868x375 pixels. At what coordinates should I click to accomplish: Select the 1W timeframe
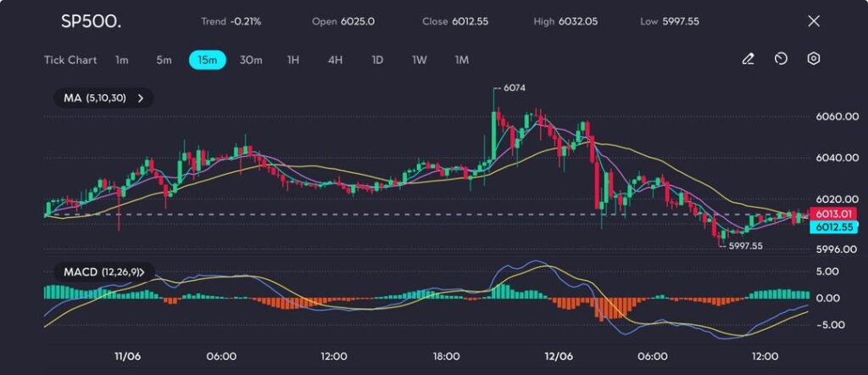[420, 60]
